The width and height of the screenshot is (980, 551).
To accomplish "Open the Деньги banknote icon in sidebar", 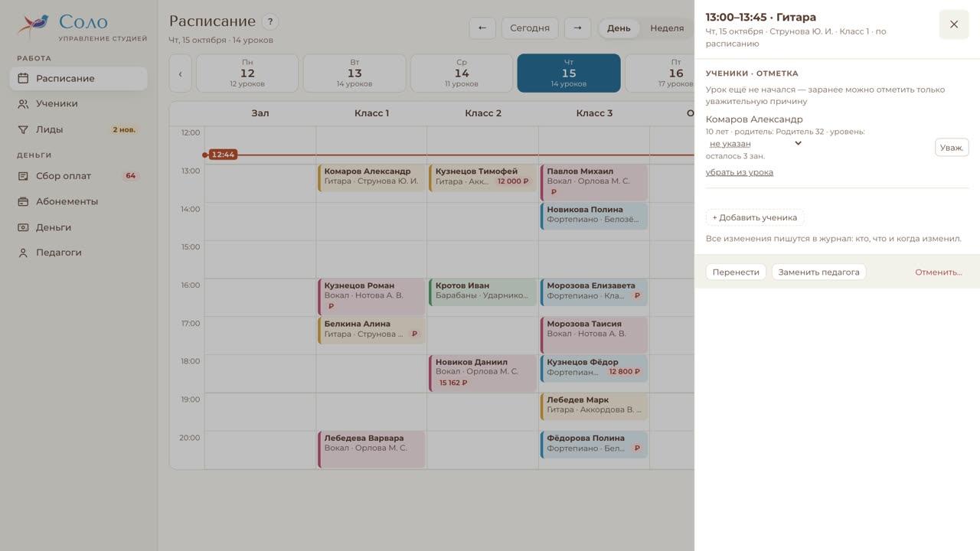I will coord(23,227).
